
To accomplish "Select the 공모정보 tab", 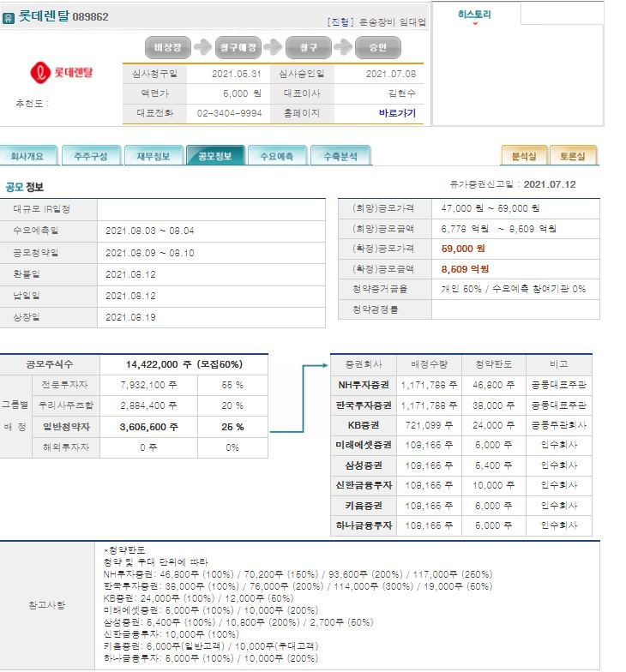I will (x=215, y=156).
